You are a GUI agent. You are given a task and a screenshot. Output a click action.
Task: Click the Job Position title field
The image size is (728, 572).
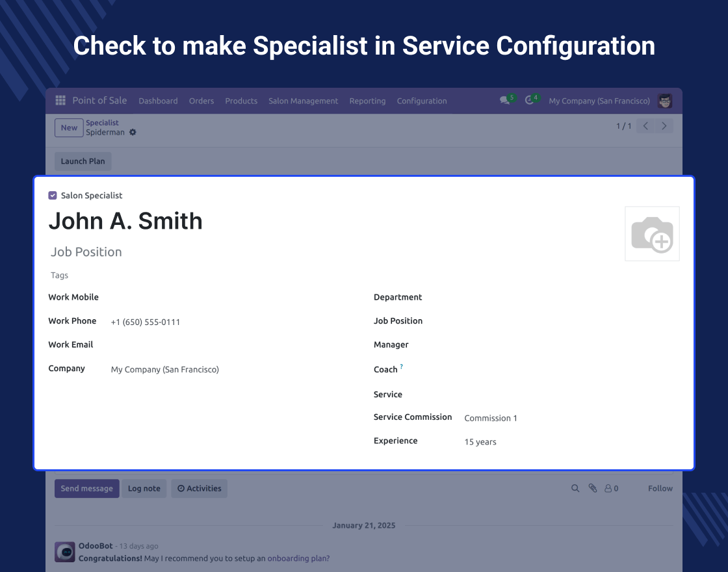pos(86,252)
